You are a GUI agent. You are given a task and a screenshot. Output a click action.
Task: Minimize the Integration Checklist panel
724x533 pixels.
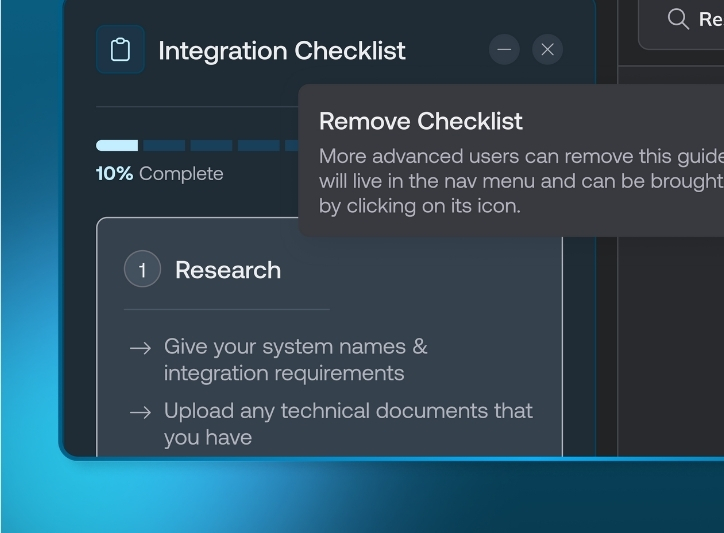[x=504, y=49]
